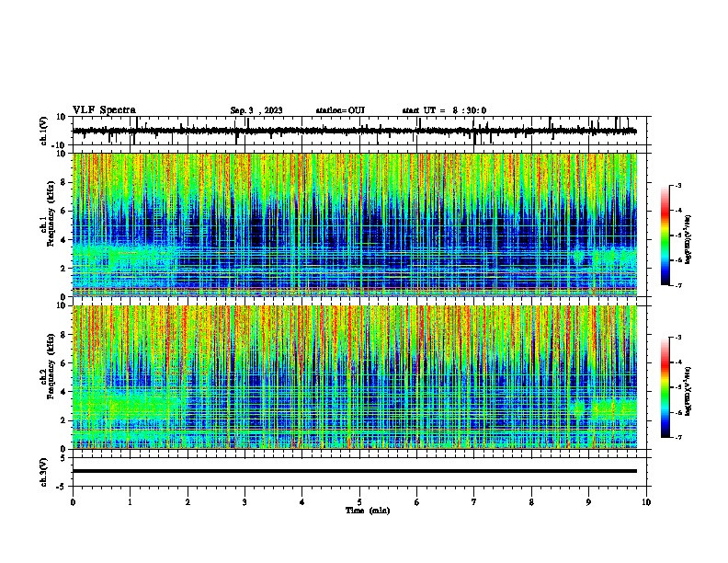Click the "-7" label on ch.2 colorbar
Screen dimensions: 728x563
[677, 437]
